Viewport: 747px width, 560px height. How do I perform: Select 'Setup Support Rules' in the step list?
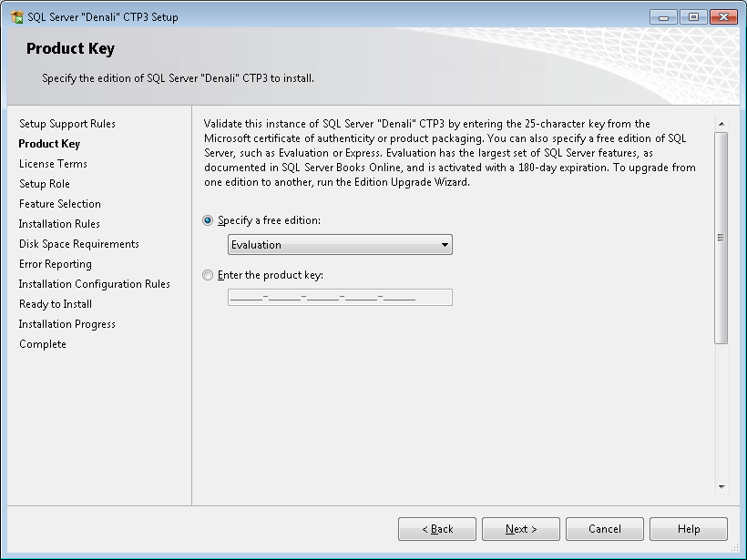click(67, 124)
